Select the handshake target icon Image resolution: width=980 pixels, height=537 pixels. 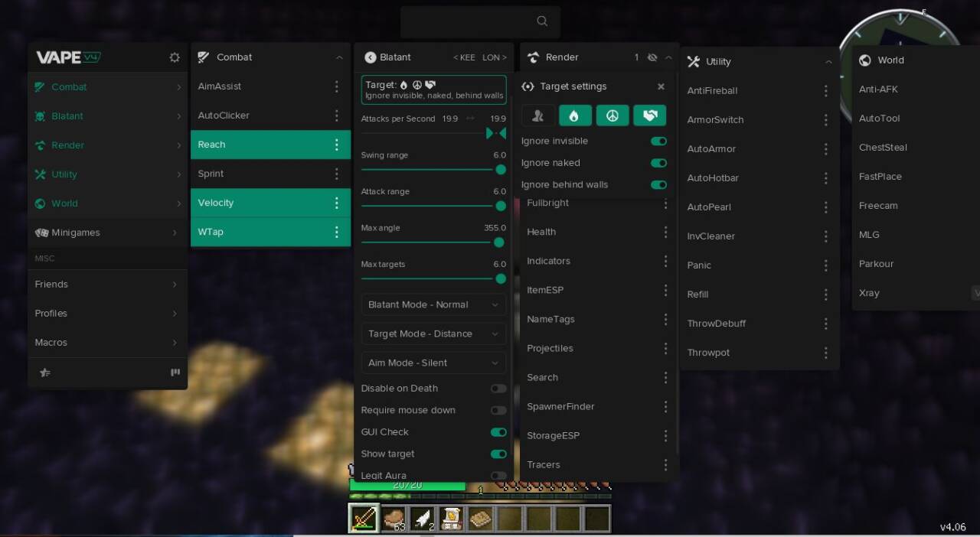click(649, 116)
